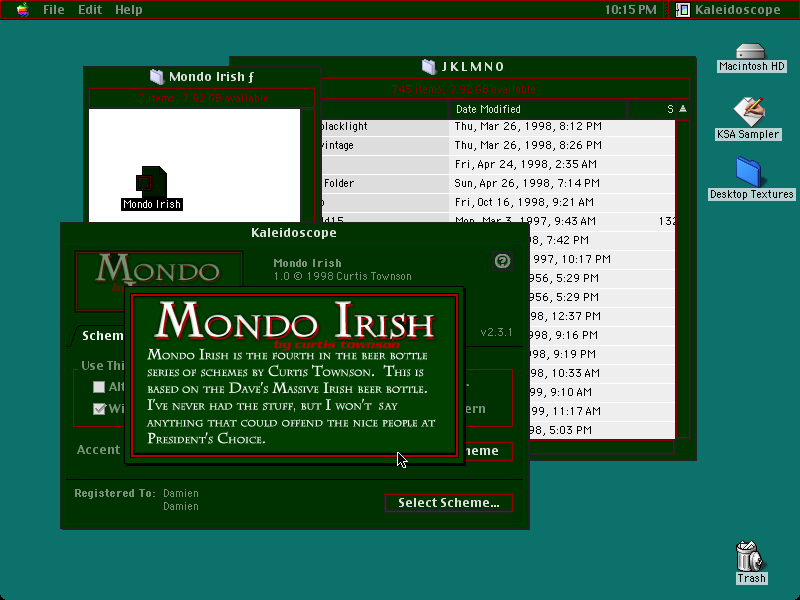800x600 pixels.
Task: Click the 'blacklight' item name in JKLMNO
Action: point(344,127)
